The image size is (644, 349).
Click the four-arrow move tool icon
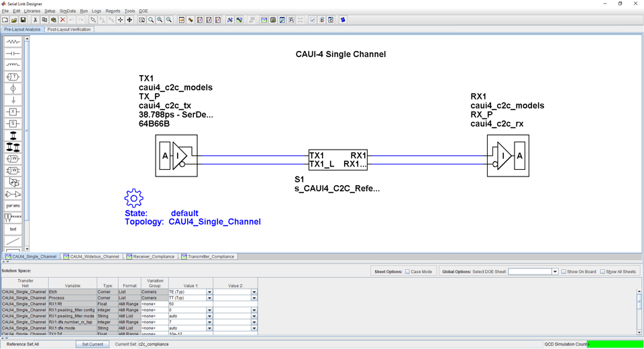point(129,19)
